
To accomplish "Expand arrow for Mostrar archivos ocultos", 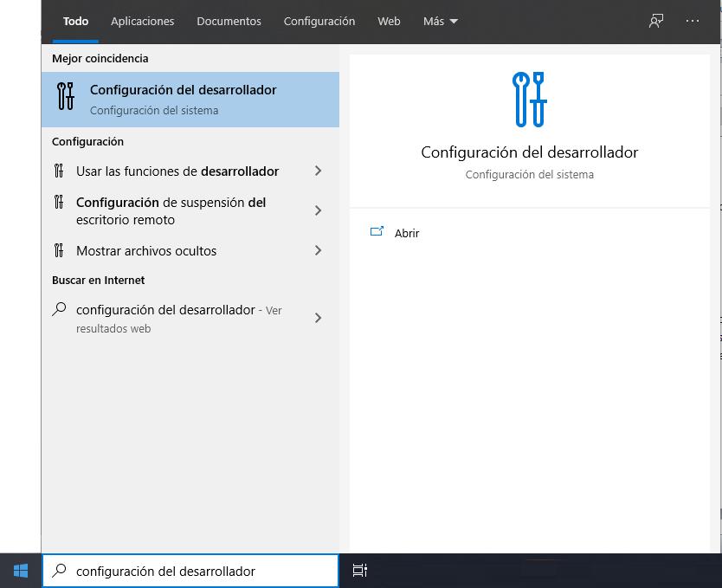I will coord(318,251).
